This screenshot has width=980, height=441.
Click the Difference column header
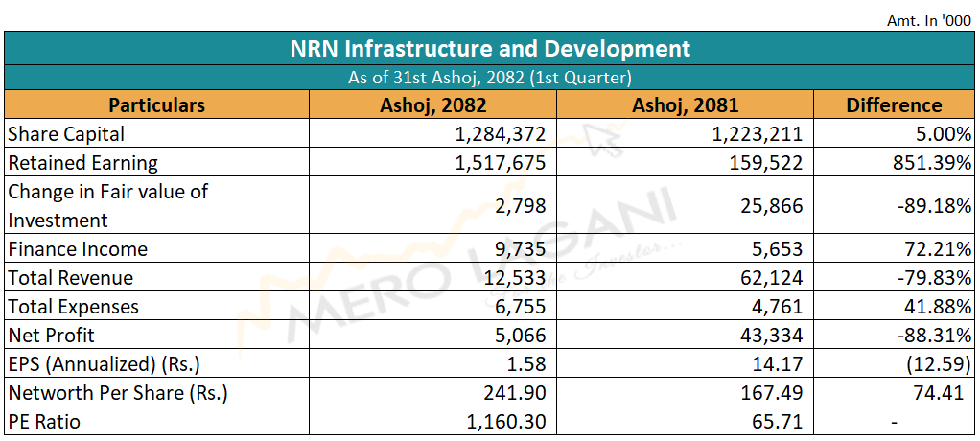(x=894, y=105)
